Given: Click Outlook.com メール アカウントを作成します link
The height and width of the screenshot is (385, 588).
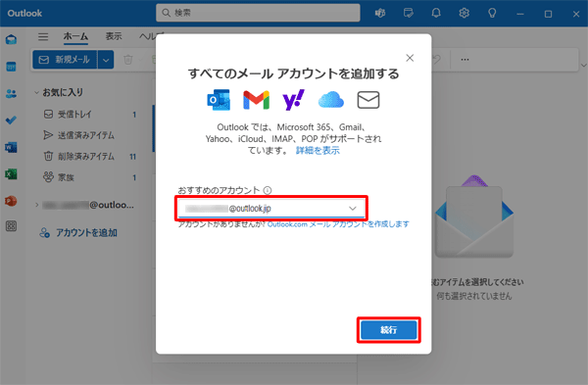Looking at the screenshot, I should click(x=338, y=224).
